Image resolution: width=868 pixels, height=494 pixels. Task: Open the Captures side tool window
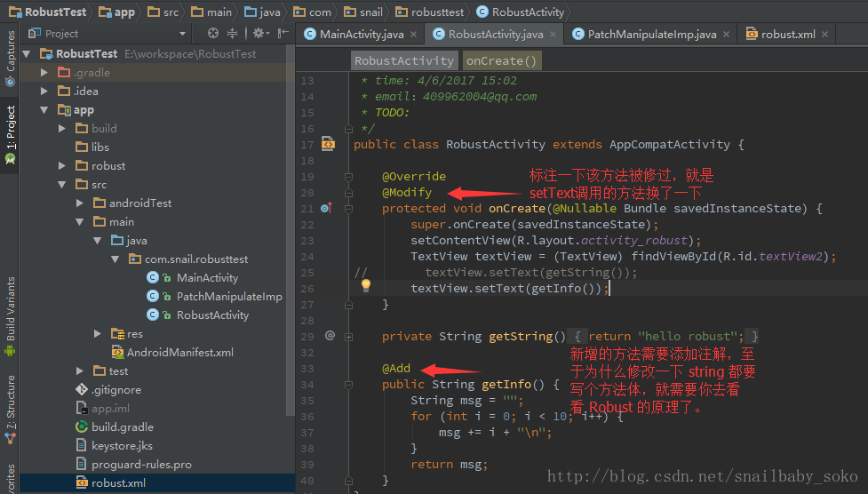[x=10, y=58]
